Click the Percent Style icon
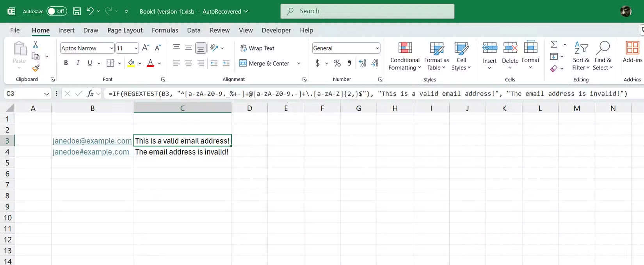This screenshot has width=644, height=265. (337, 63)
